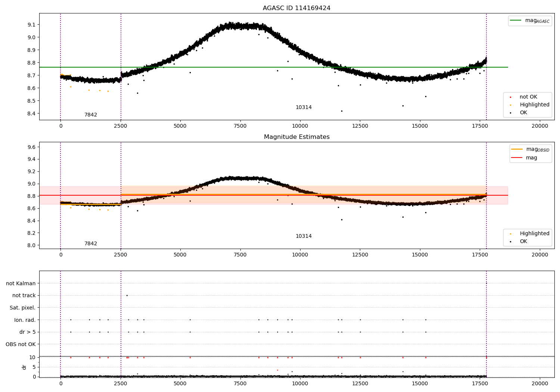This screenshot has width=560, height=392.
Task: Click the mag OBSID legend entry in middle plot
Action: click(531, 149)
